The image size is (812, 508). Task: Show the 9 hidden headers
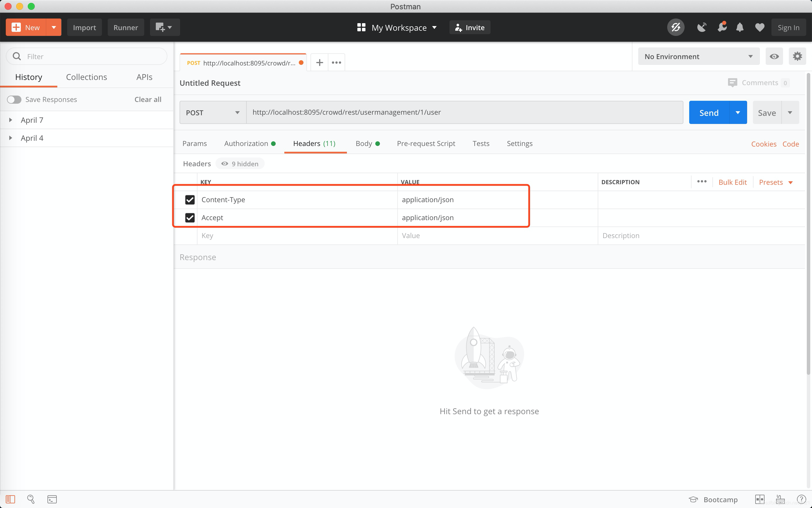coord(240,164)
